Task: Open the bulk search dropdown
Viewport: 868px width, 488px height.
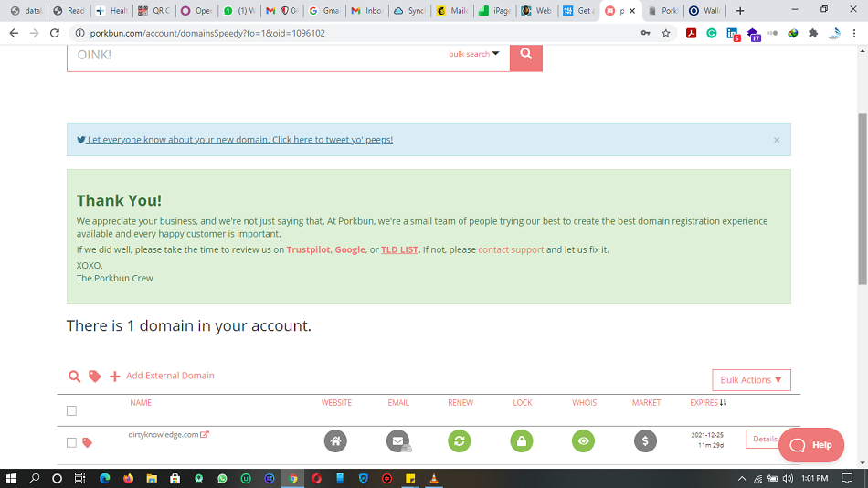Action: click(x=474, y=54)
